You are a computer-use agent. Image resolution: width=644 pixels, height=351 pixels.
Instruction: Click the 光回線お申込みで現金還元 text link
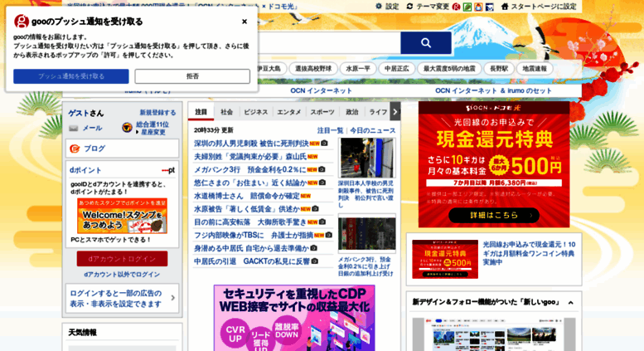click(x=529, y=253)
